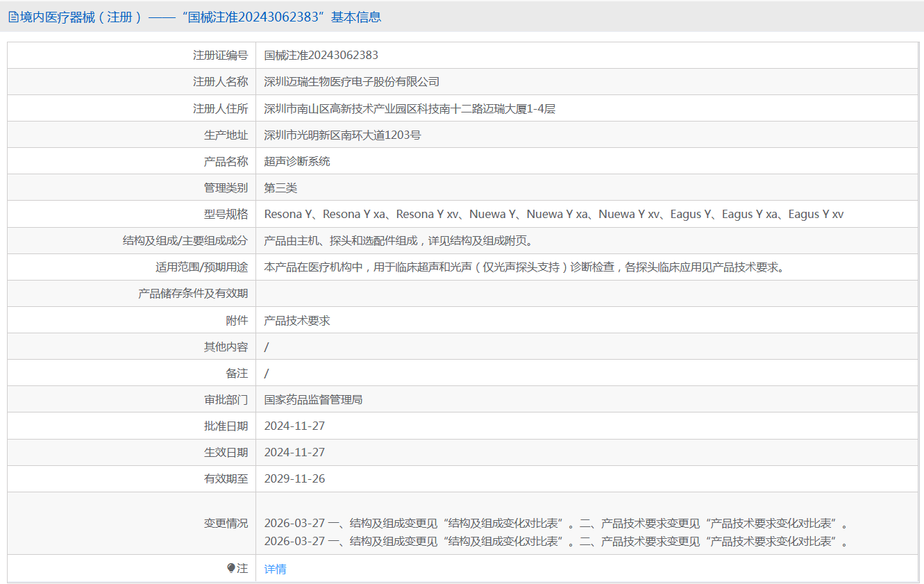This screenshot has width=924, height=584.
Task: Select the 注册人住所 label
Action: (x=220, y=108)
